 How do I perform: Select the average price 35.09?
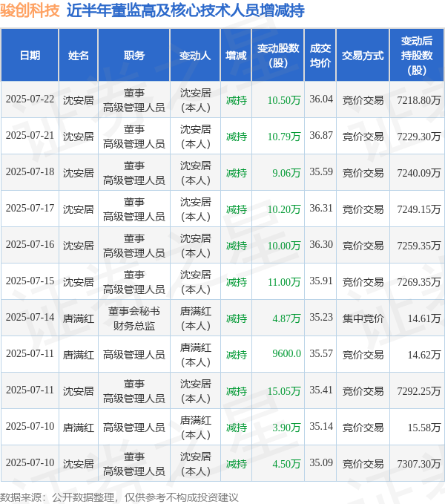(321, 462)
